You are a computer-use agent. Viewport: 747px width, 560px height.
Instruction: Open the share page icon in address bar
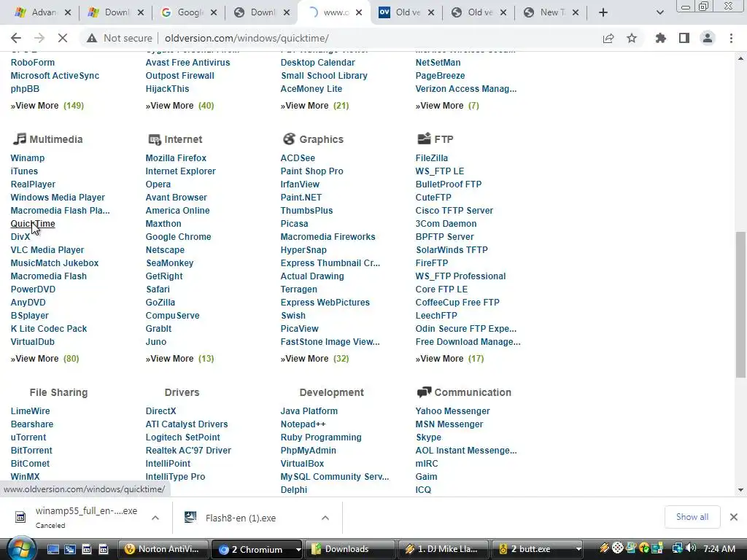pos(608,38)
